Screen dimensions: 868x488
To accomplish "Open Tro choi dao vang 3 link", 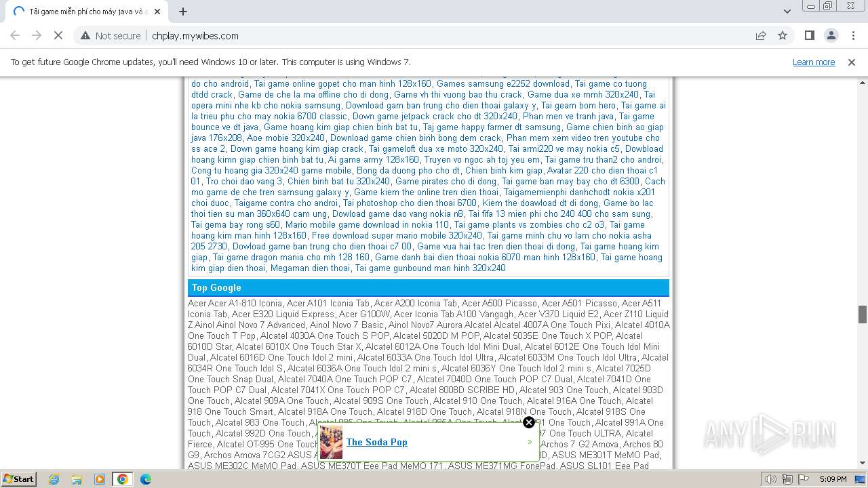I will tap(244, 181).
